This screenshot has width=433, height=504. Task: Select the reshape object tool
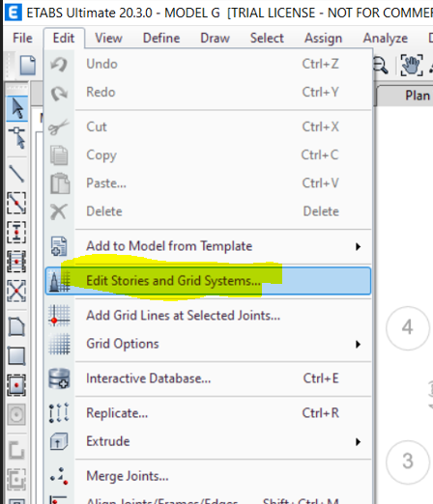point(17,137)
